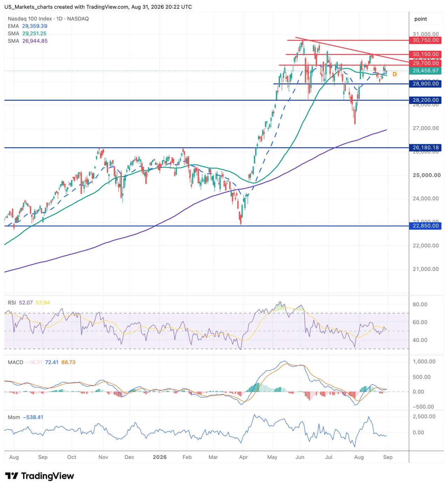Click the SMA 26,944.85 indicator legend
The height and width of the screenshot is (489, 448).
pos(28,41)
